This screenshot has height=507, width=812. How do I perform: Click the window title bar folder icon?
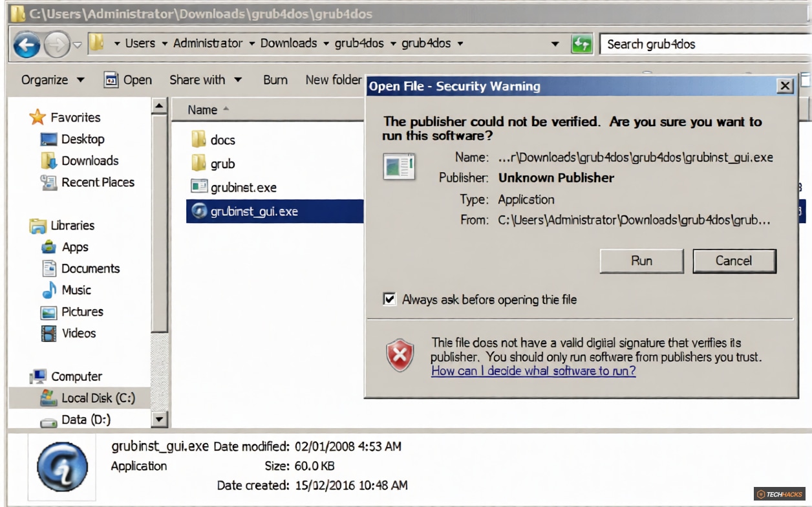click(18, 12)
